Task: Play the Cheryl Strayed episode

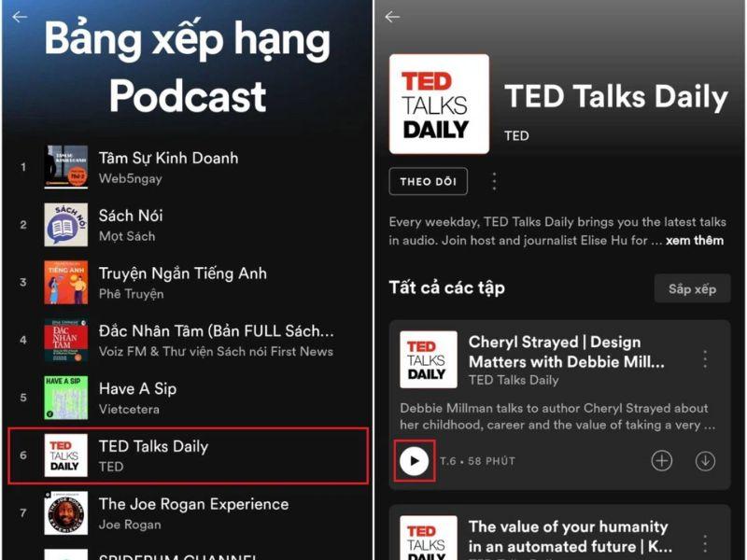Action: [x=415, y=461]
